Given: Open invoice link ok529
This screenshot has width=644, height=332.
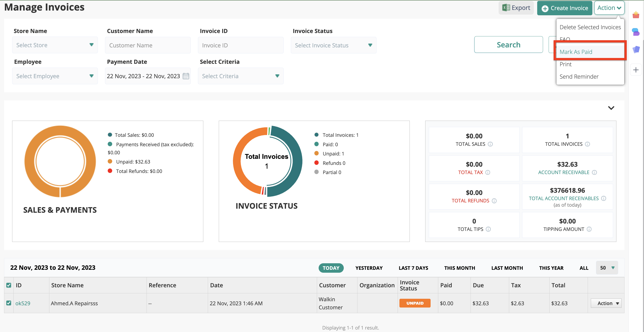Looking at the screenshot, I should point(23,303).
